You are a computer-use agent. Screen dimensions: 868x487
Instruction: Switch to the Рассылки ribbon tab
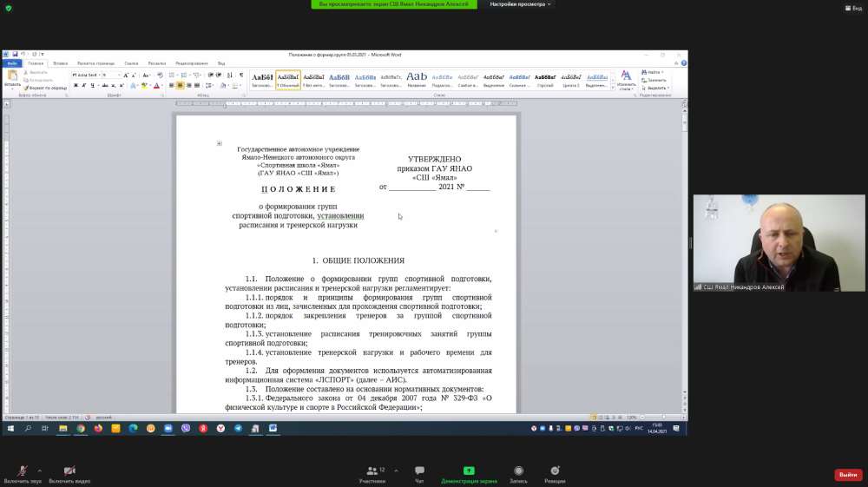(x=156, y=63)
